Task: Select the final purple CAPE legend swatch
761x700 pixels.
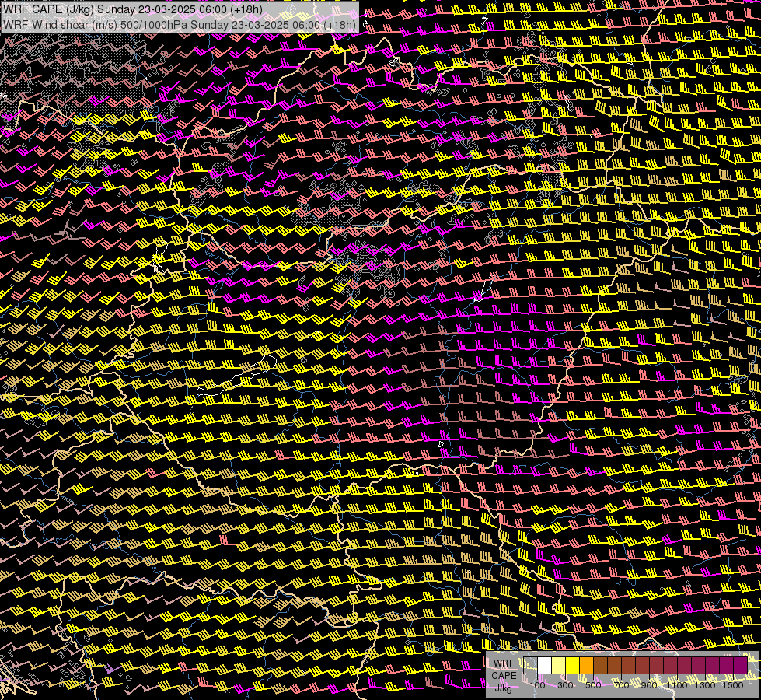Action: (x=741, y=666)
